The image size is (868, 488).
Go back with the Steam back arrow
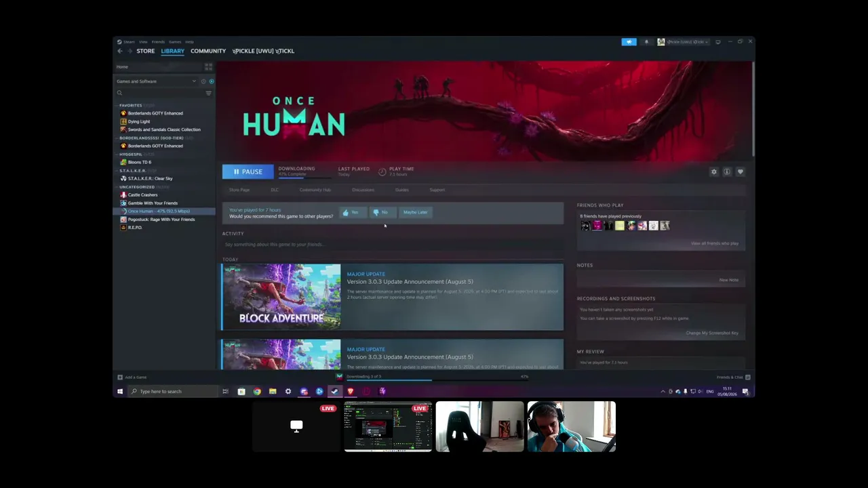(119, 51)
